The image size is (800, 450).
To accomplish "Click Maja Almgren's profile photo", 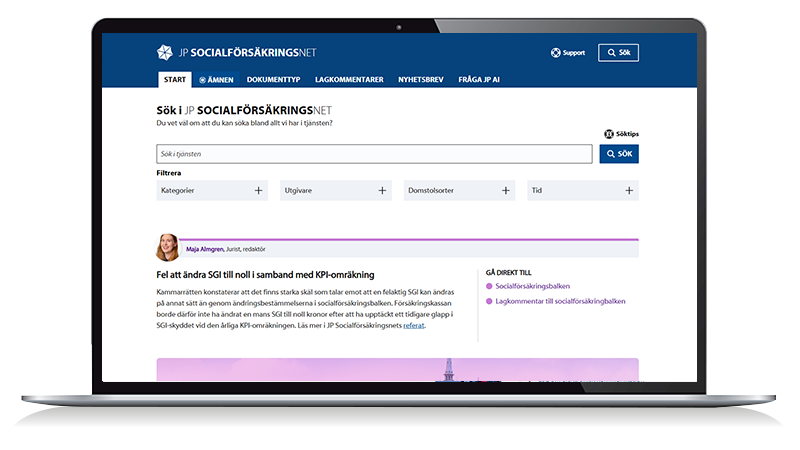I will click(167, 248).
